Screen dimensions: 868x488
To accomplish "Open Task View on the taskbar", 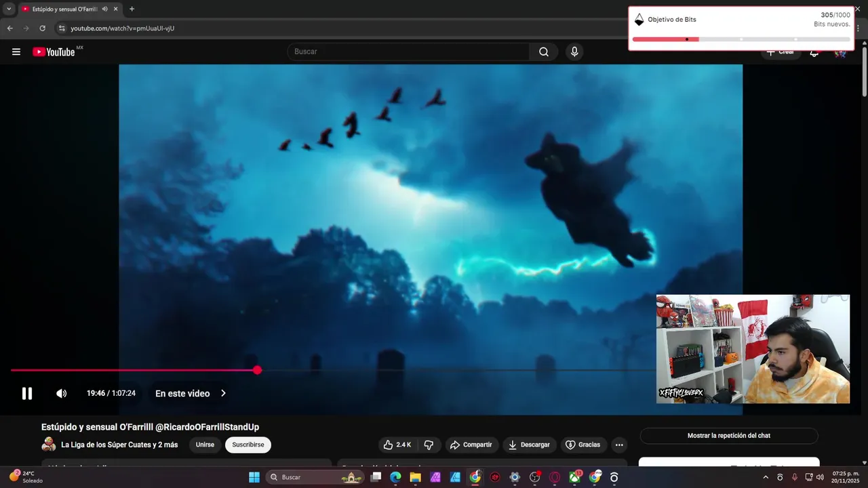I will coord(376,477).
